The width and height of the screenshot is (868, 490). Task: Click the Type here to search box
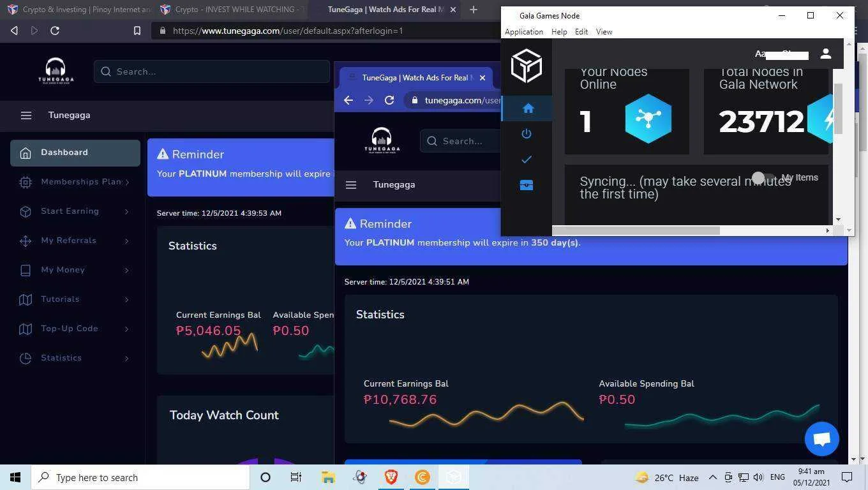[x=140, y=477]
